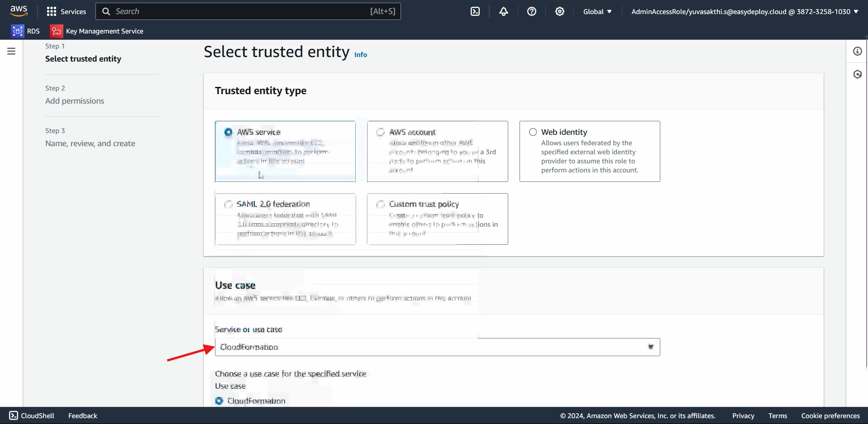Click the Info link beside the heading
868x424 pixels.
coord(361,54)
